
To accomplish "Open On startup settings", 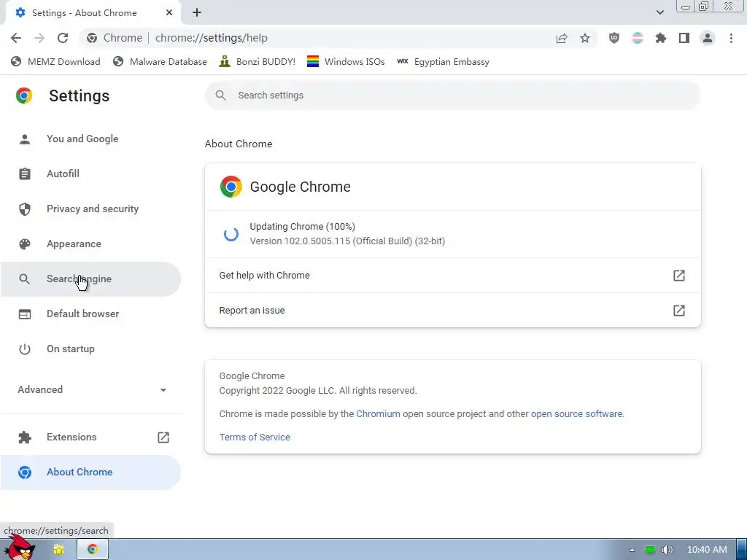I will point(90,349).
